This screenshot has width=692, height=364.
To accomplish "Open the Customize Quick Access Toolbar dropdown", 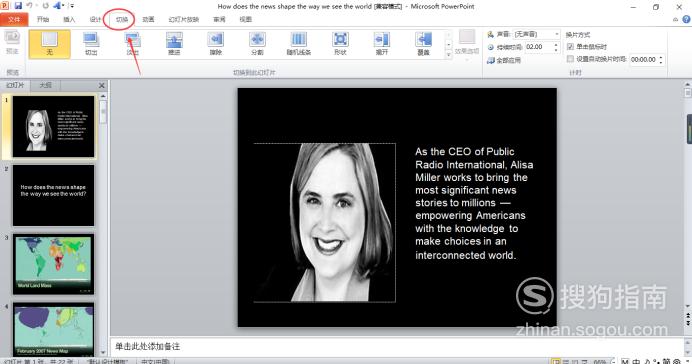I will [x=71, y=6].
